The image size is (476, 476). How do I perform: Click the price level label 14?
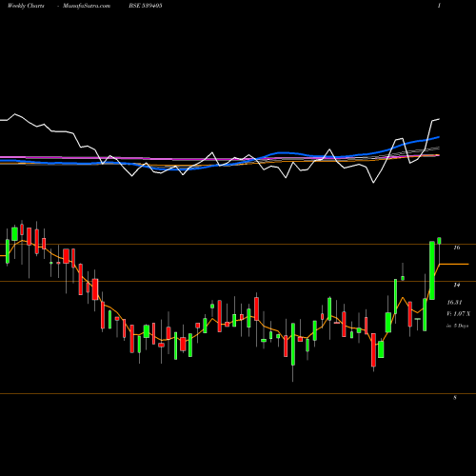click(456, 285)
